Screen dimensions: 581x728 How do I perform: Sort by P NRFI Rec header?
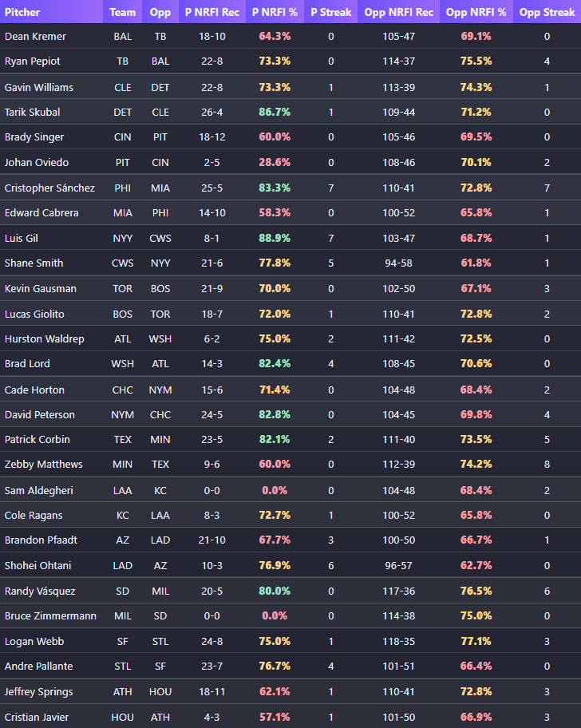212,12
